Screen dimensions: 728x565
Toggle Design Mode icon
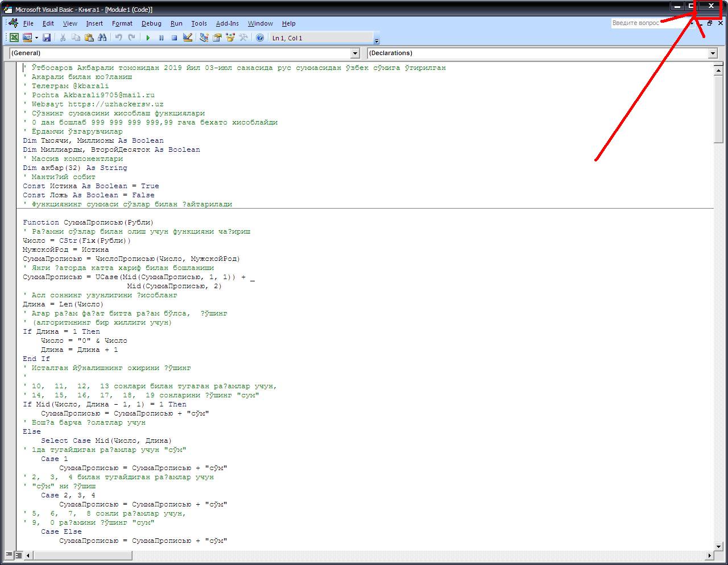tap(188, 38)
